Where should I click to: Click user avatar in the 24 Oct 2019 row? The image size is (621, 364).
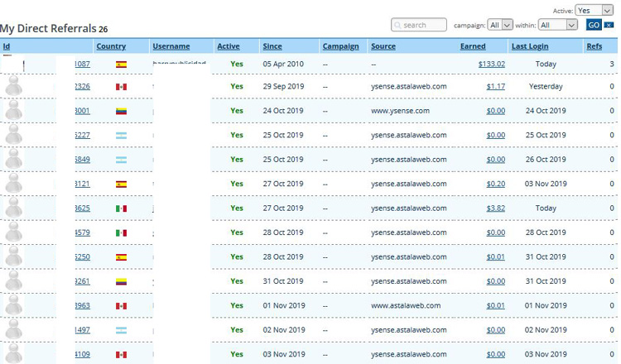tap(13, 111)
